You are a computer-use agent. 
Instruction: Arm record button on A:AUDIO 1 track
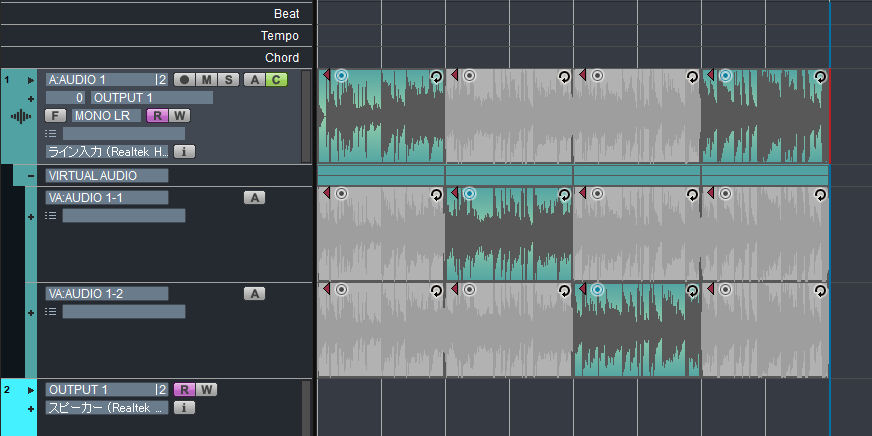(x=184, y=80)
